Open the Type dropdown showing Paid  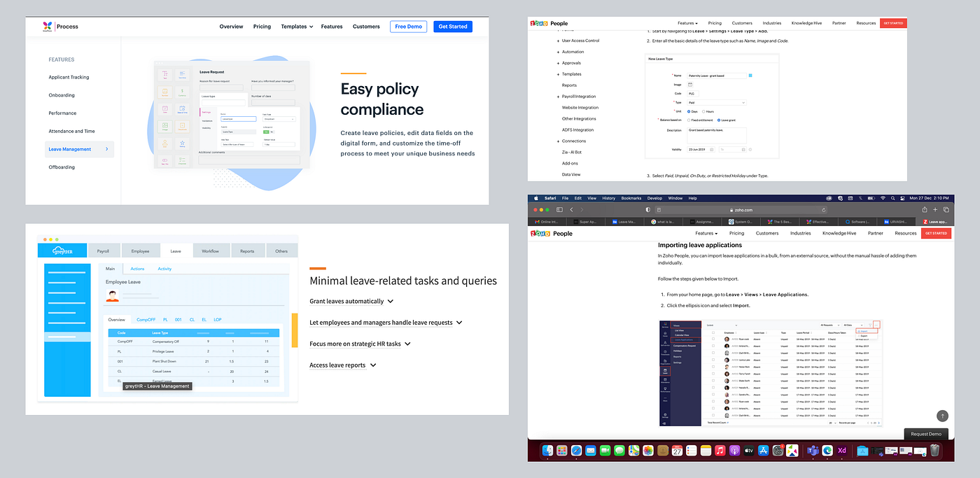[x=717, y=103]
